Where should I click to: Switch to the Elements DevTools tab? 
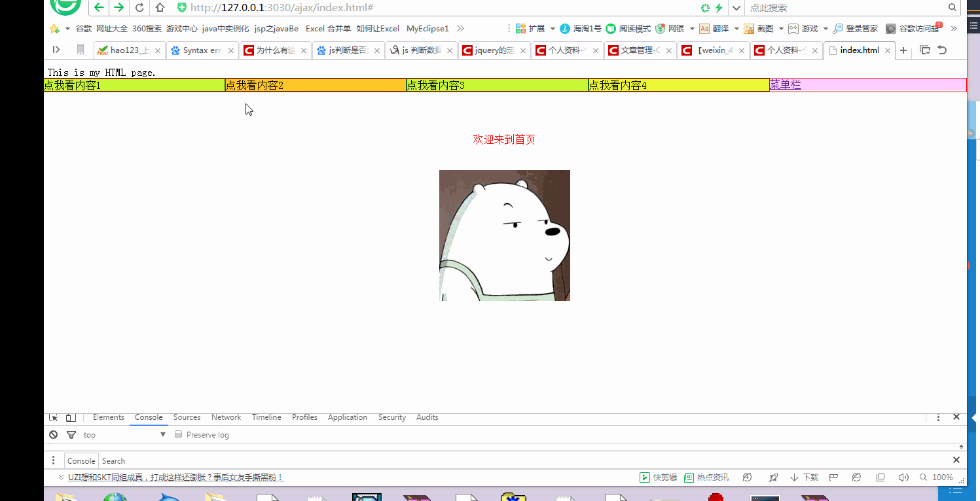coord(109,417)
